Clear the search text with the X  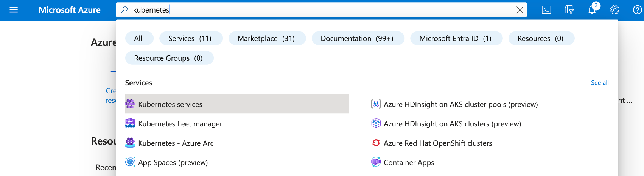pos(520,10)
